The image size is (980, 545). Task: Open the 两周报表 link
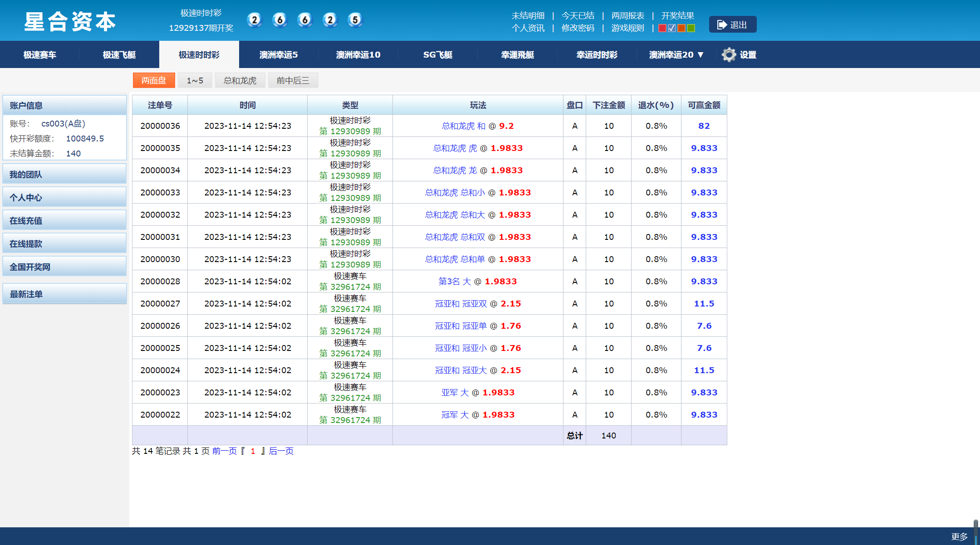[627, 16]
